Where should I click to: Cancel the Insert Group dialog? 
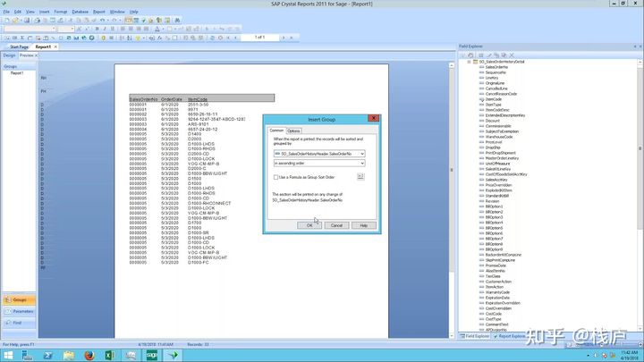[x=336, y=225]
